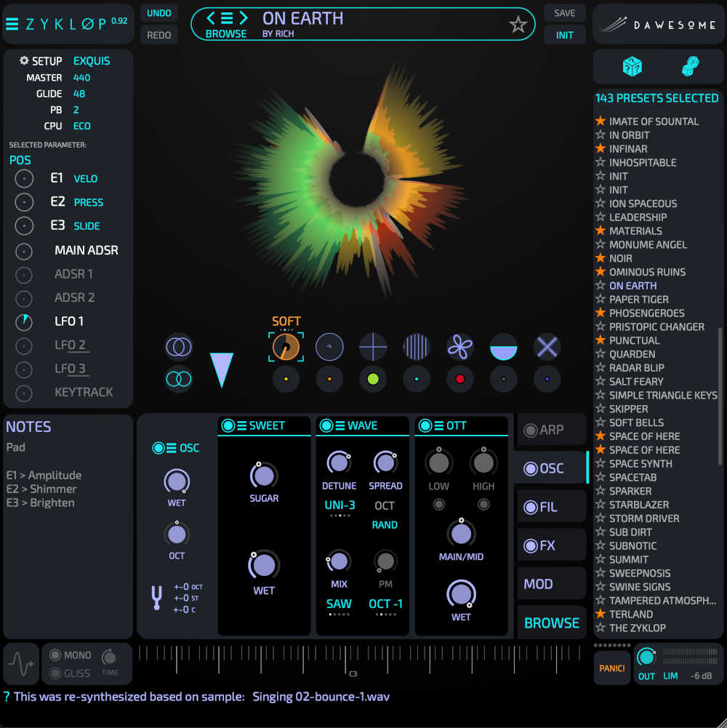
Task: Favorite the ON EARTH preset with header star
Action: 518,25
